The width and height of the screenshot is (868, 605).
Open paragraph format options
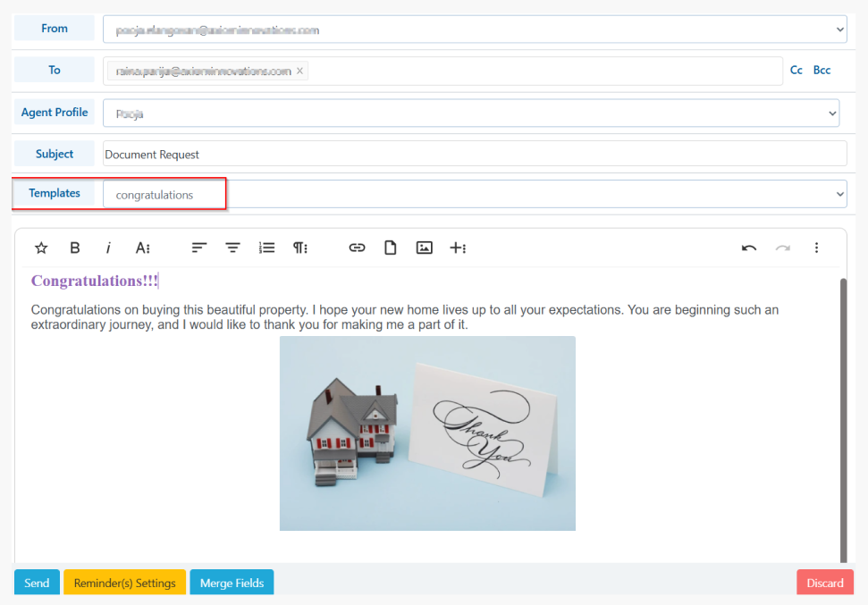coord(300,248)
